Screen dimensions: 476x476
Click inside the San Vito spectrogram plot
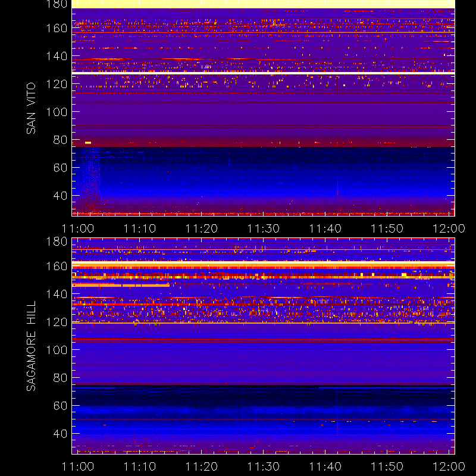click(x=263, y=108)
